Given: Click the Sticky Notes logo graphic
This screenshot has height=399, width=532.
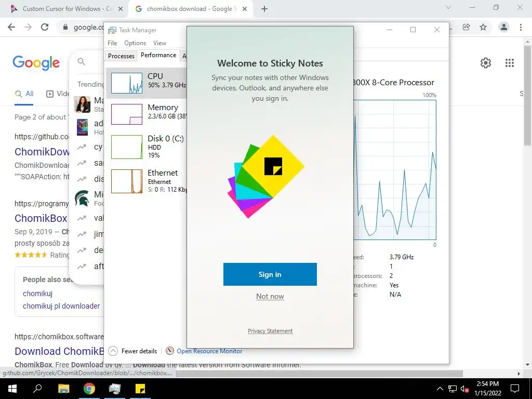Looking at the screenshot, I should coord(265,177).
